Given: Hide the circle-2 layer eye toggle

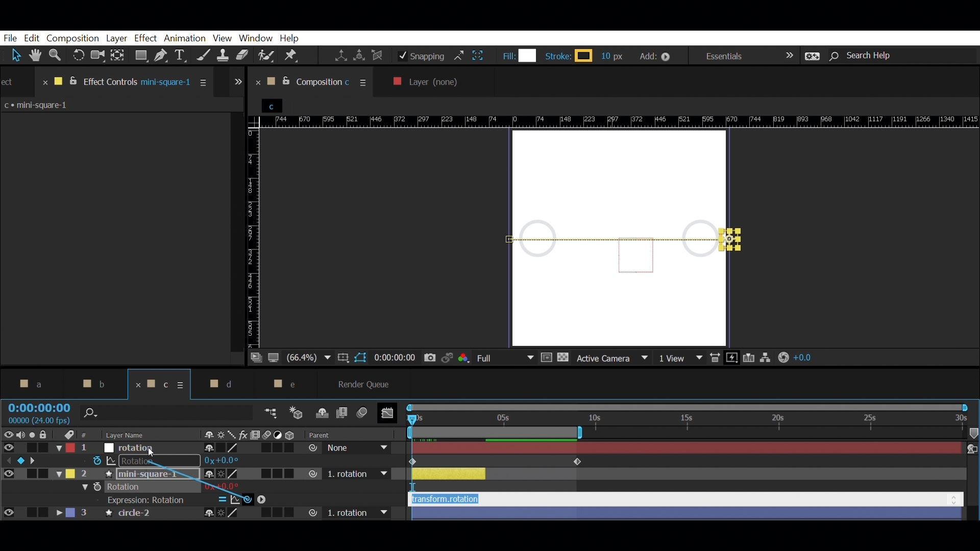Looking at the screenshot, I should [9, 513].
